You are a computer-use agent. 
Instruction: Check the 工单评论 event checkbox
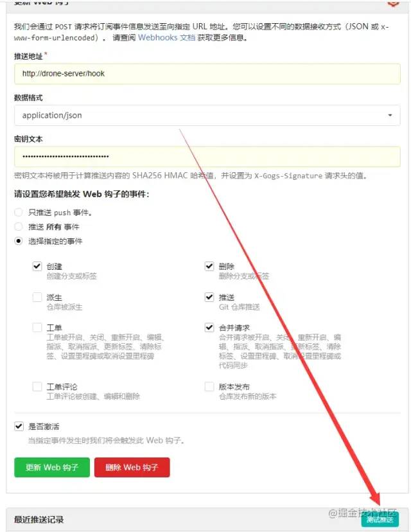point(37,386)
